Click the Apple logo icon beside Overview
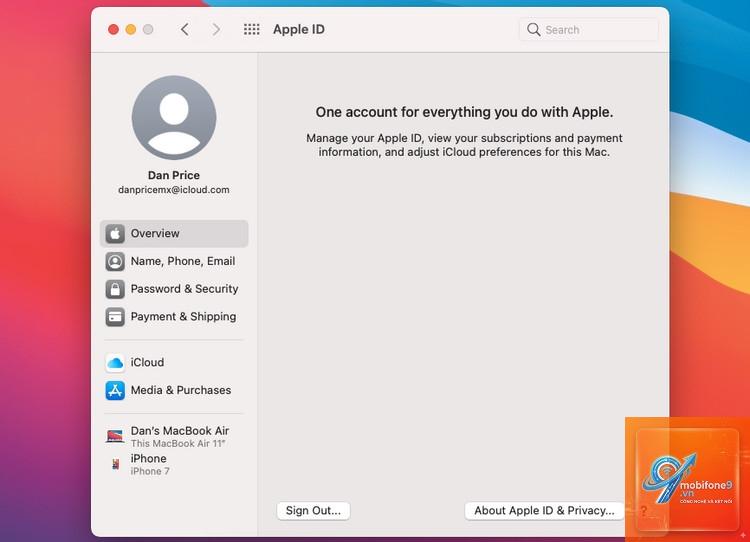Viewport: 750px width, 542px height. (x=115, y=233)
